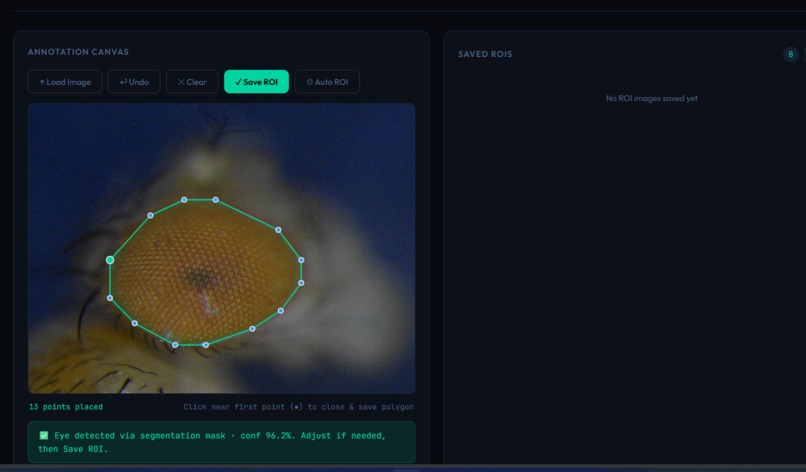The height and width of the screenshot is (472, 806).
Task: Undo the last placed point
Action: click(134, 82)
